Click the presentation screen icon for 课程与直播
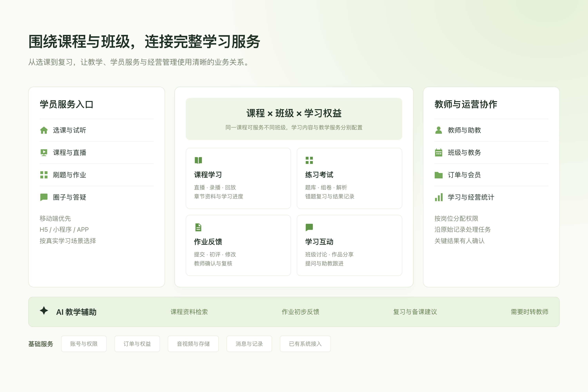This screenshot has height=392, width=588. 44,152
